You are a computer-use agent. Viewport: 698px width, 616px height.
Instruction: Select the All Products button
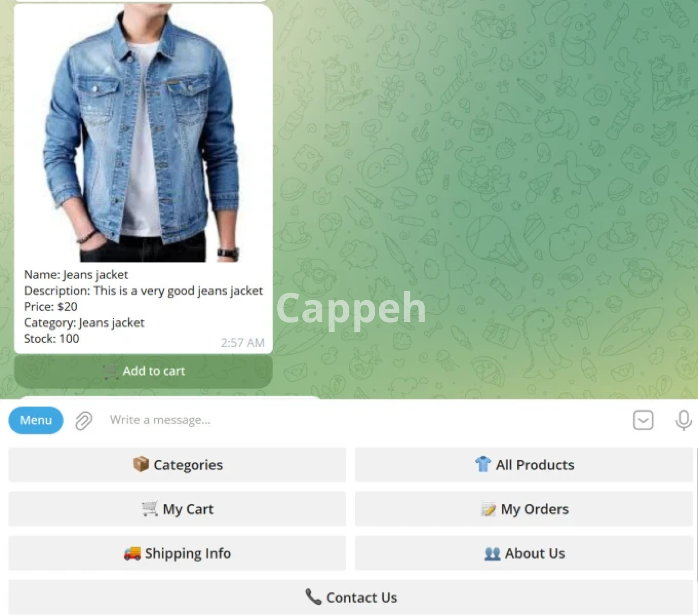(524, 465)
